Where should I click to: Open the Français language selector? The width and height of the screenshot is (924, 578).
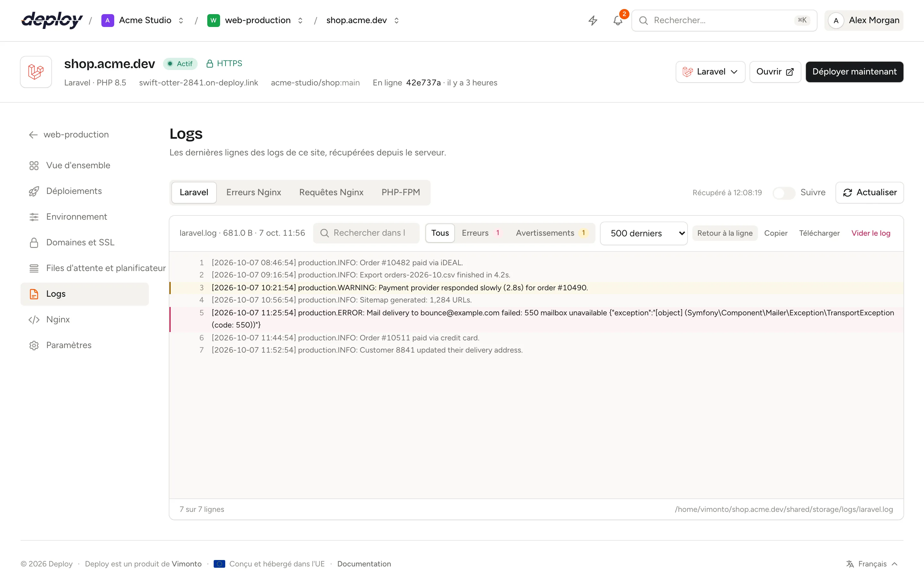[x=872, y=564]
